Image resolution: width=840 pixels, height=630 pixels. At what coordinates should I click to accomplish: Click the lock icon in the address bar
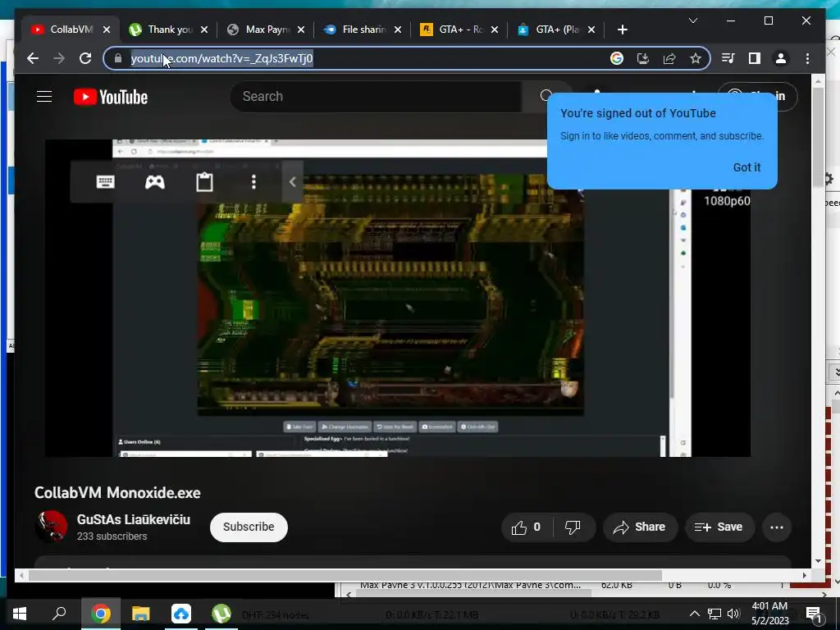coord(118,58)
